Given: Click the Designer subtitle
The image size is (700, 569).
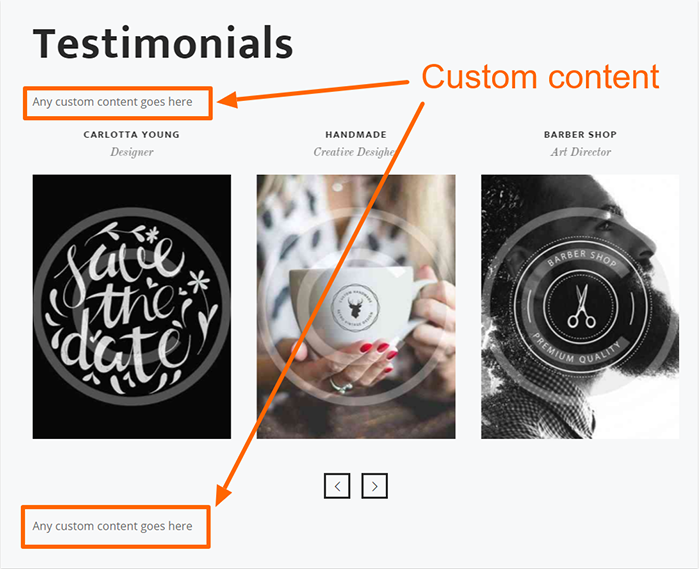Looking at the screenshot, I should 132,152.
